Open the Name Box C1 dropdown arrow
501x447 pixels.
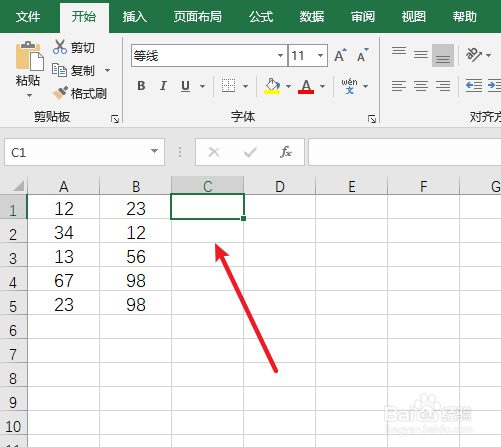click(154, 151)
